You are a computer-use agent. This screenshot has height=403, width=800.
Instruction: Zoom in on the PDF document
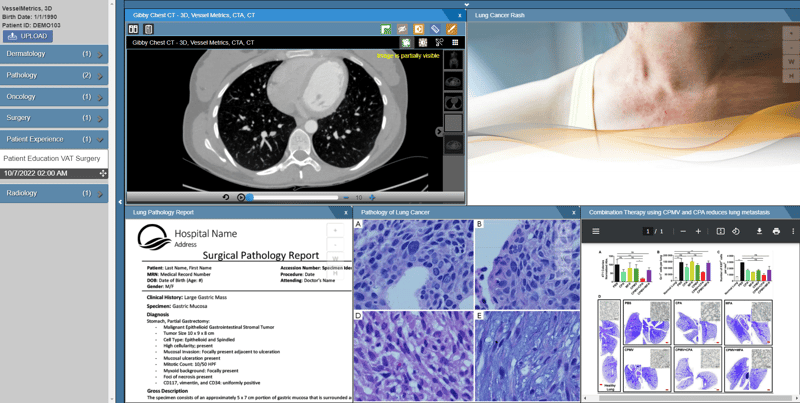(x=698, y=232)
